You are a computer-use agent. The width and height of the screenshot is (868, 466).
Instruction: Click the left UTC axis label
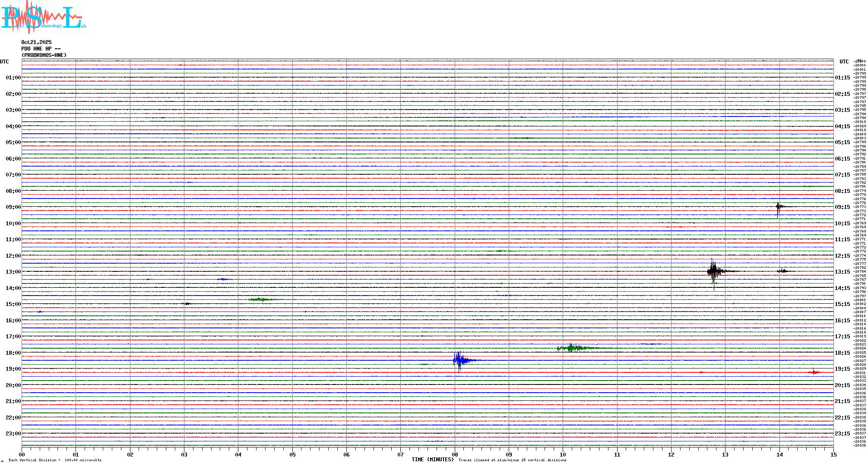tap(4, 62)
